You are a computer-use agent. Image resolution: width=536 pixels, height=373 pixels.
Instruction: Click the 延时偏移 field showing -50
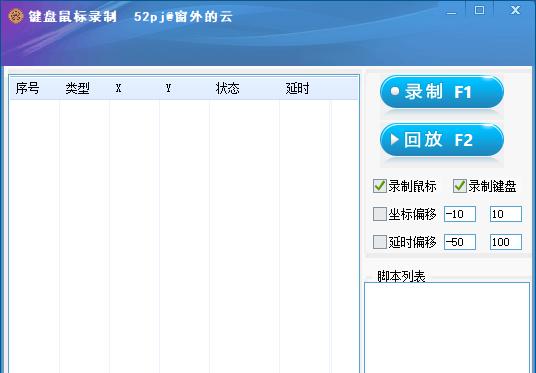pyautogui.click(x=460, y=242)
